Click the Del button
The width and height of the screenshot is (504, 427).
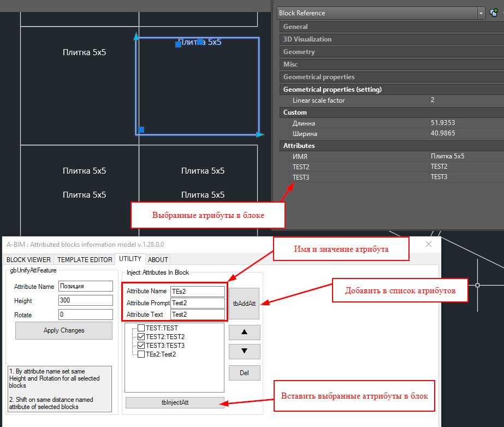click(x=244, y=373)
